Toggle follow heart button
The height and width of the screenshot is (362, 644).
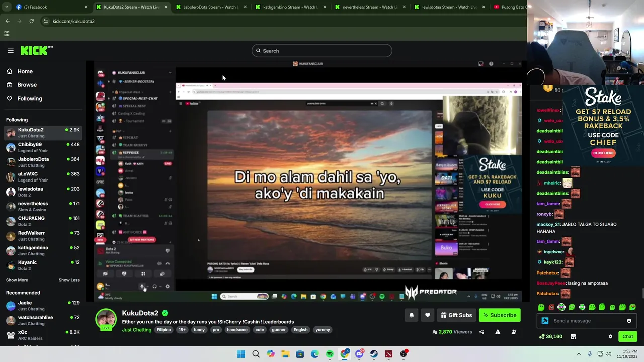(427, 315)
